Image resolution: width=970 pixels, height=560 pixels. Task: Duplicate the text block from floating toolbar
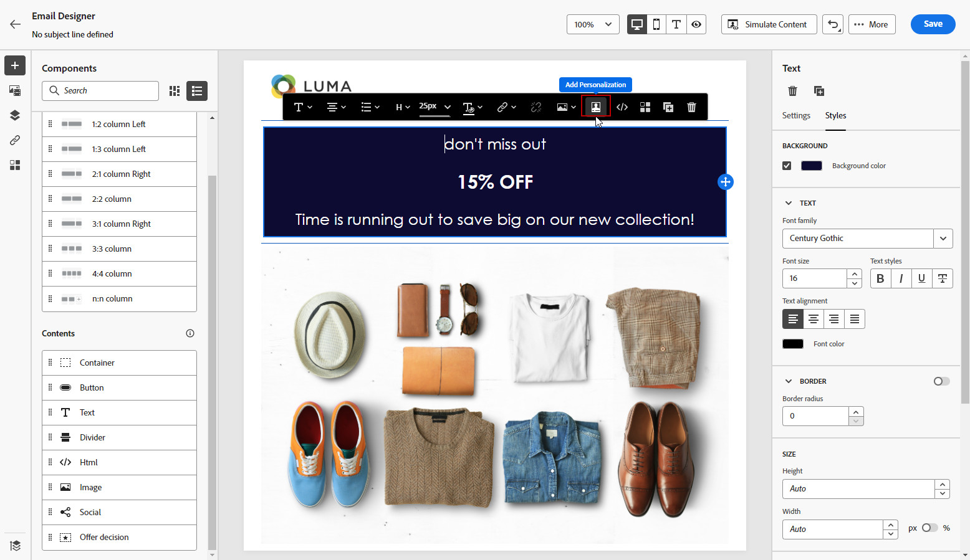668,107
